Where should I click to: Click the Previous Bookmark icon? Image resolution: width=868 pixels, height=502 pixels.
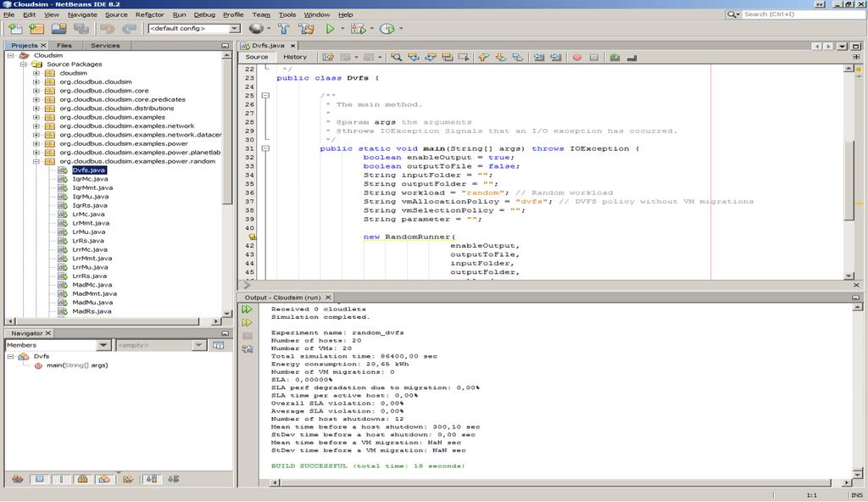[x=484, y=57]
